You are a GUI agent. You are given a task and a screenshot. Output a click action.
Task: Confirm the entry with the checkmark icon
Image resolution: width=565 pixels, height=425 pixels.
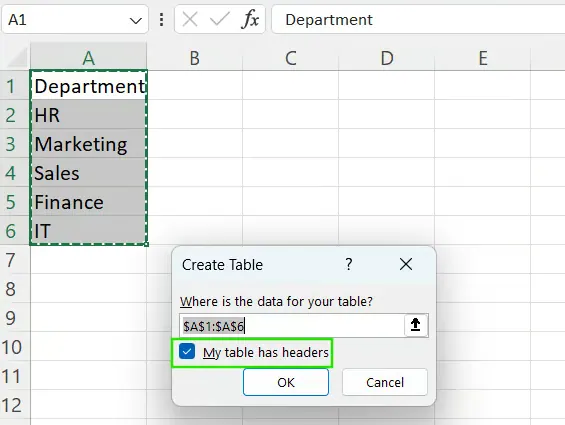pyautogui.click(x=219, y=19)
